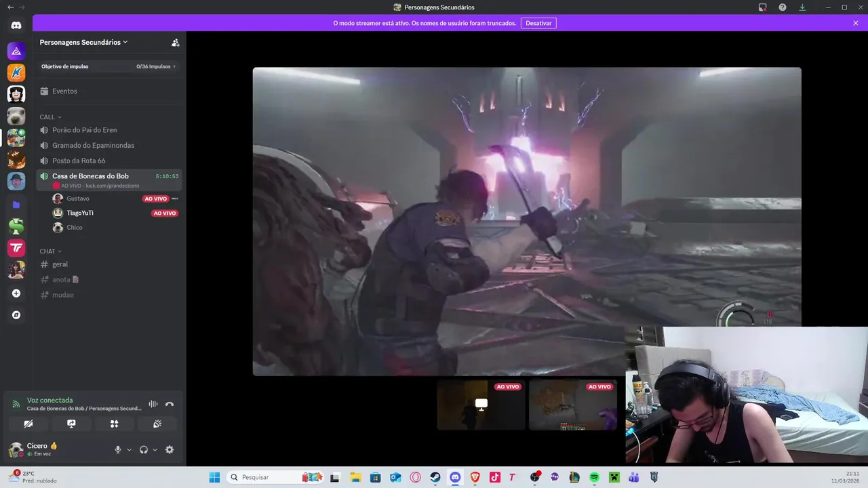Collapse the CHAT category

pyautogui.click(x=50, y=251)
